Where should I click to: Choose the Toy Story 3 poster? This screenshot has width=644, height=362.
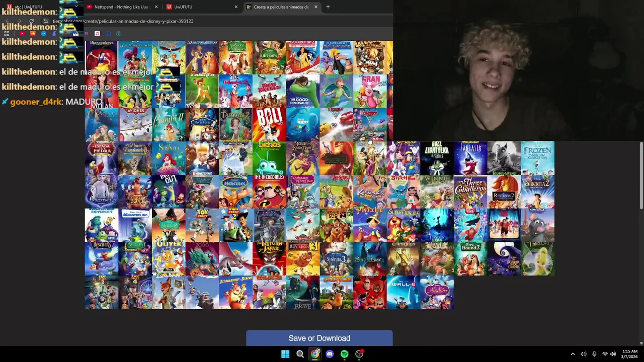pyautogui.click(x=102, y=293)
